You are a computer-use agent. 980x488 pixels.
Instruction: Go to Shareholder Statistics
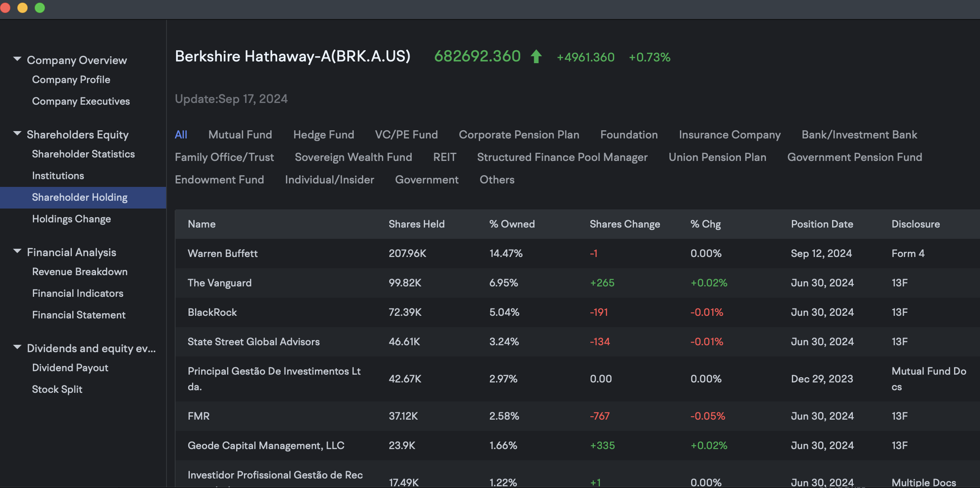83,154
